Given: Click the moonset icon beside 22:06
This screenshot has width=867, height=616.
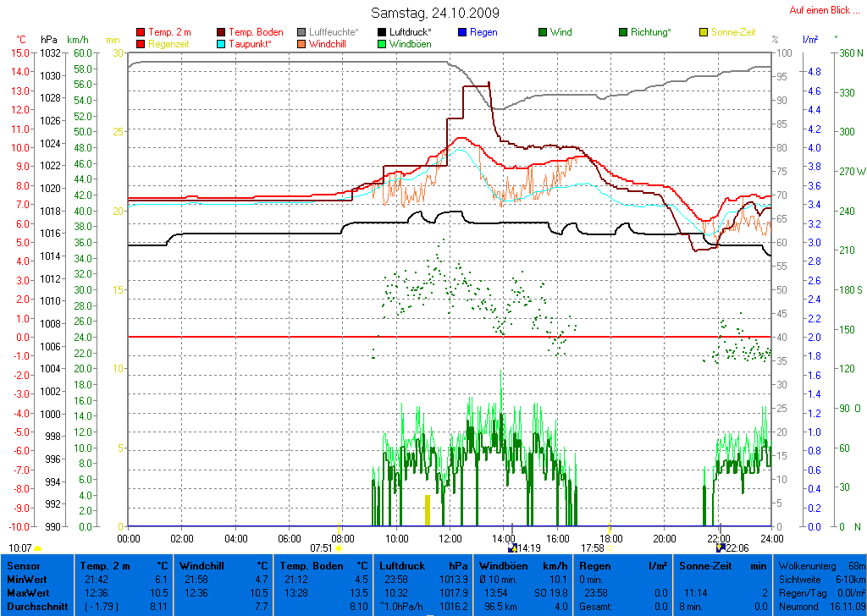Looking at the screenshot, I should [719, 547].
